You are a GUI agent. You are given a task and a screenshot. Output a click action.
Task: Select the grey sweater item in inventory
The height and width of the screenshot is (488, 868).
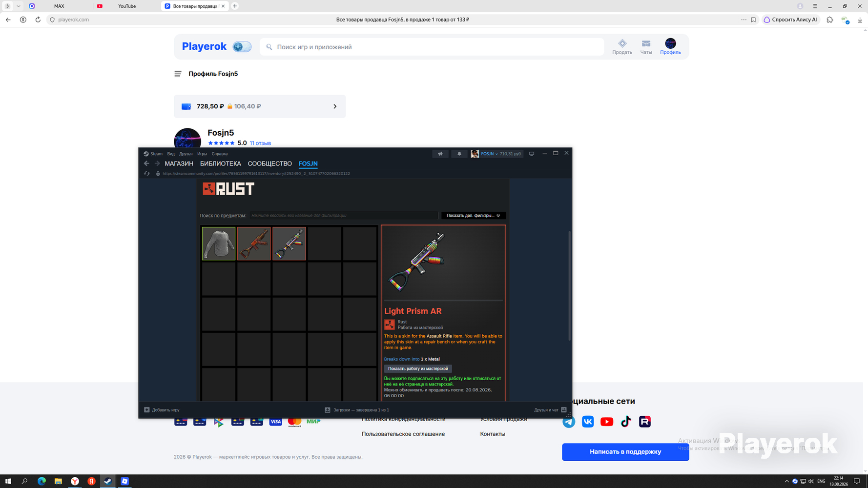tap(219, 244)
